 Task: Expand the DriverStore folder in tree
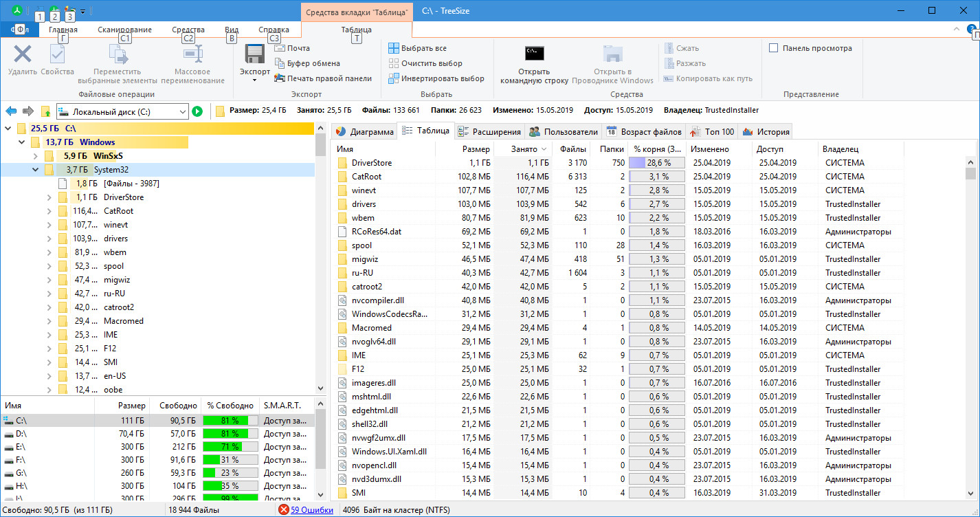49,197
